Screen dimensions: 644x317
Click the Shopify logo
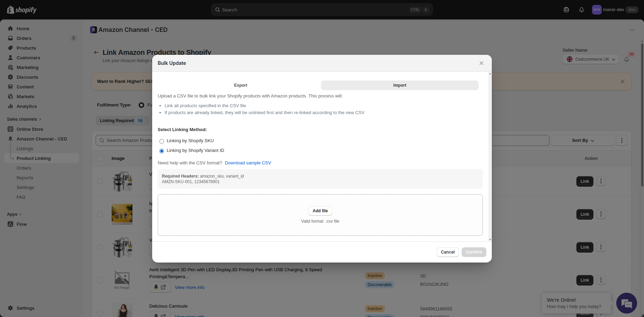tap(22, 10)
